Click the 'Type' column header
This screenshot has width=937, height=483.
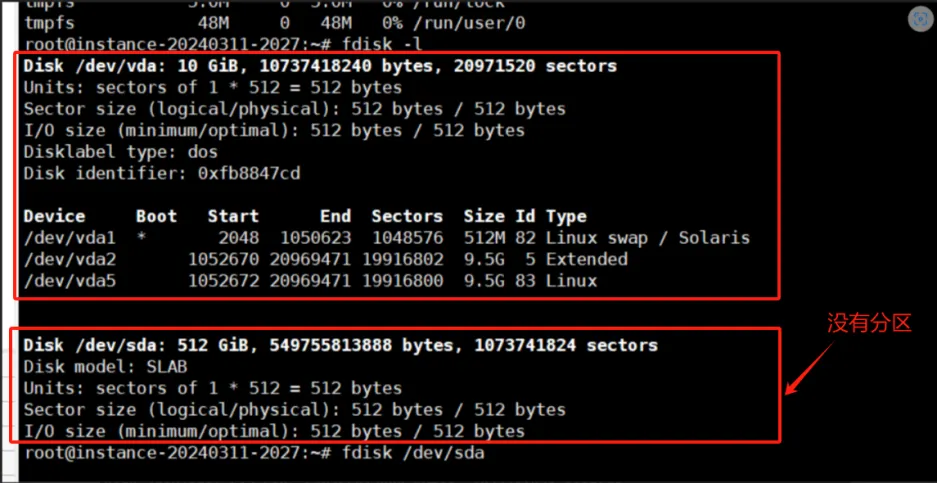566,216
